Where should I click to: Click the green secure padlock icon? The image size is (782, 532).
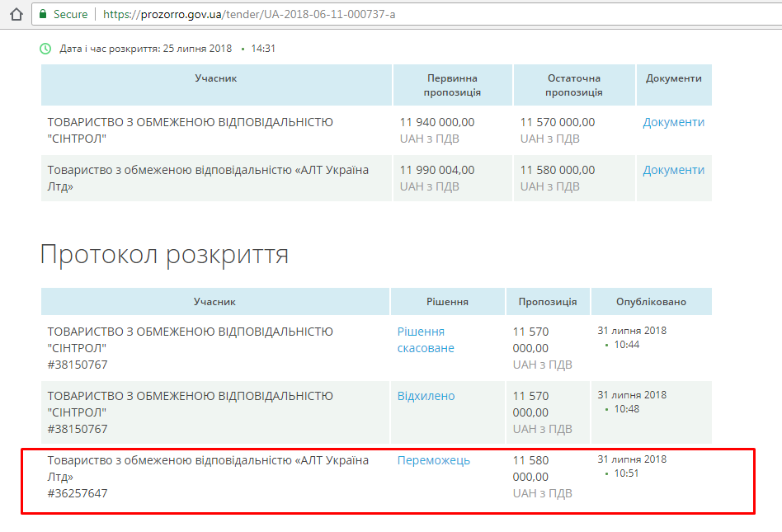[x=43, y=14]
